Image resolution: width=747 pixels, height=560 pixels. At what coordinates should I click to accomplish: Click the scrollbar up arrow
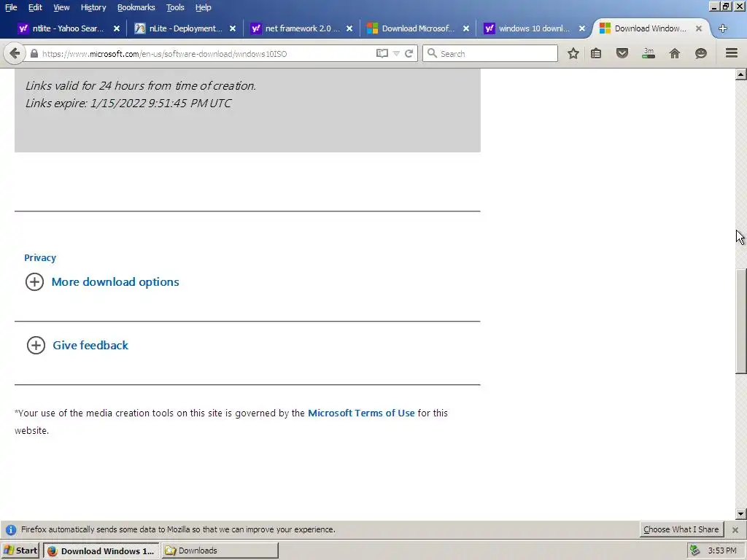[x=741, y=74]
